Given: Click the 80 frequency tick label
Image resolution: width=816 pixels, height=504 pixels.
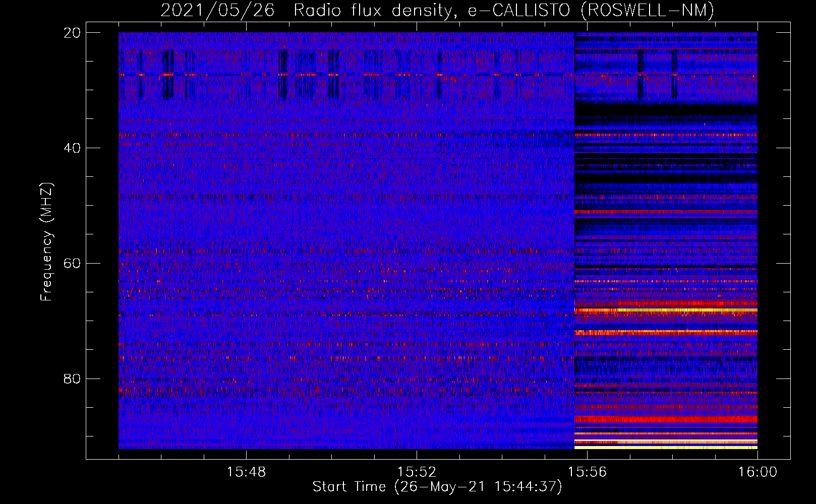Looking at the screenshot, I should 73,379.
